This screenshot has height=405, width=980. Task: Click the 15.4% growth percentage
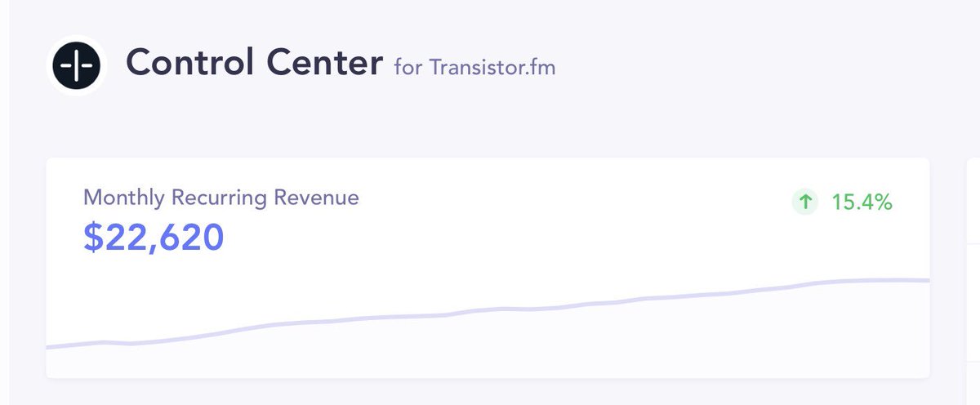pyautogui.click(x=862, y=202)
